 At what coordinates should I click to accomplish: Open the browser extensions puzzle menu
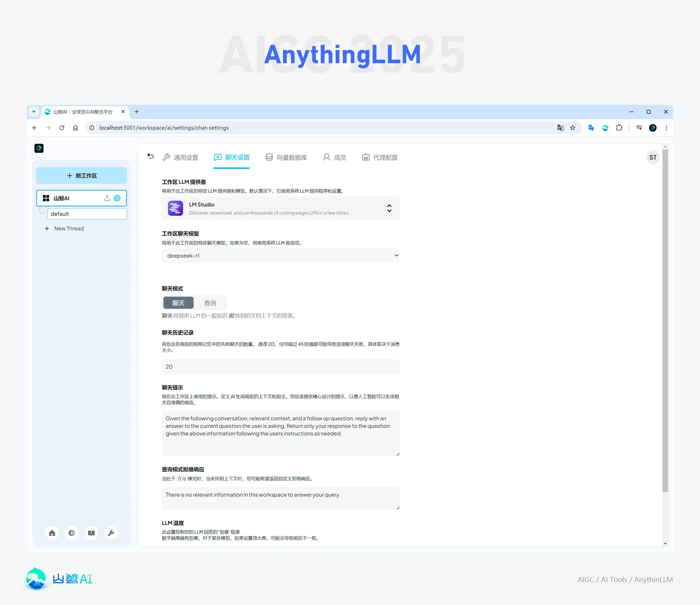(x=619, y=128)
